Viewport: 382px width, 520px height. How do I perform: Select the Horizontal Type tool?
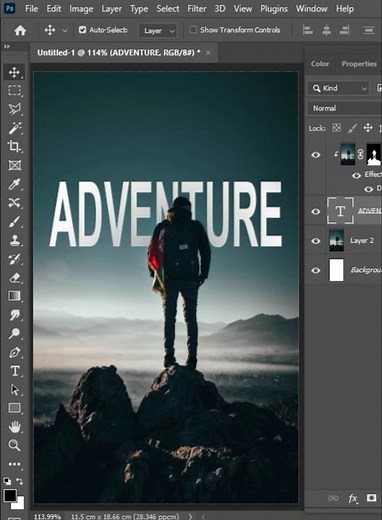(x=14, y=371)
